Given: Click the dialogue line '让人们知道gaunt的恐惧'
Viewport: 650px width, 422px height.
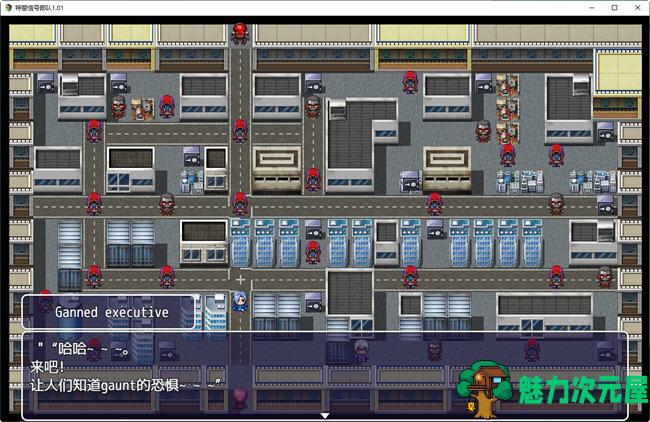Looking at the screenshot, I should coord(126,386).
